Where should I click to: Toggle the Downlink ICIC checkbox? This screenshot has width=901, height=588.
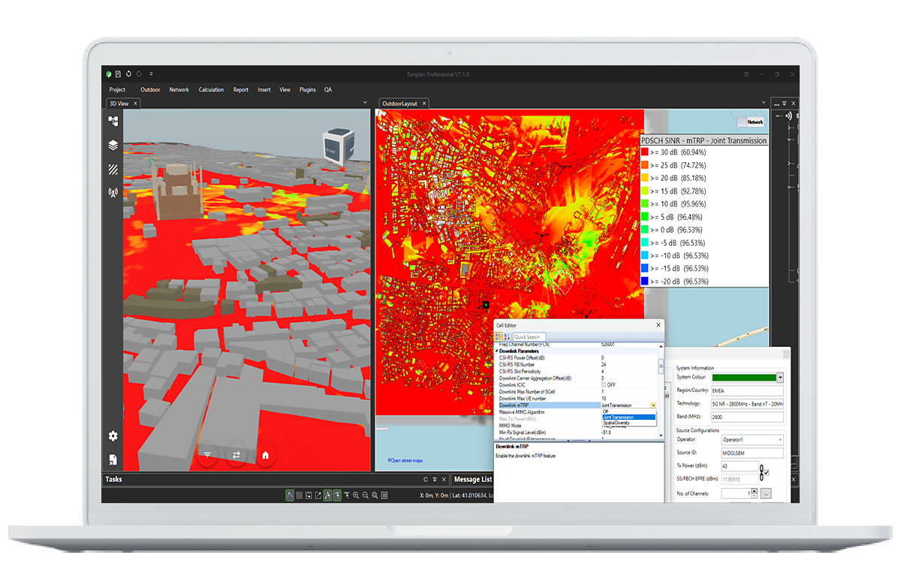click(x=604, y=384)
